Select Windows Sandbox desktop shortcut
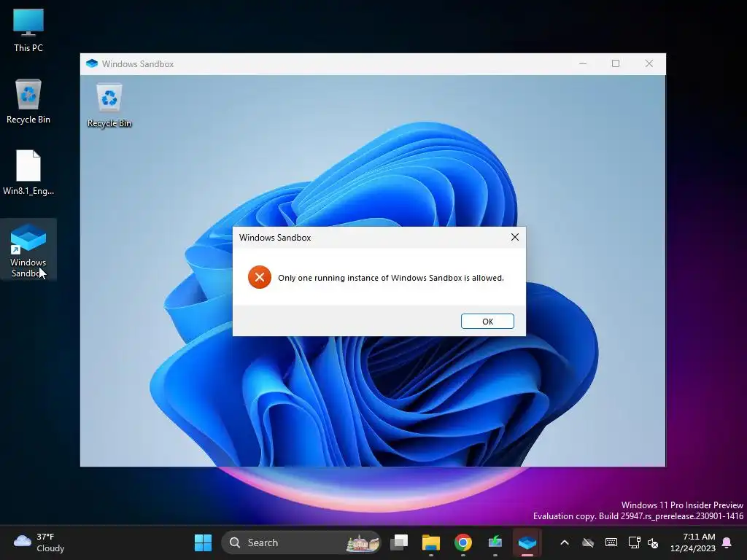This screenshot has width=747, height=560. pos(28,250)
